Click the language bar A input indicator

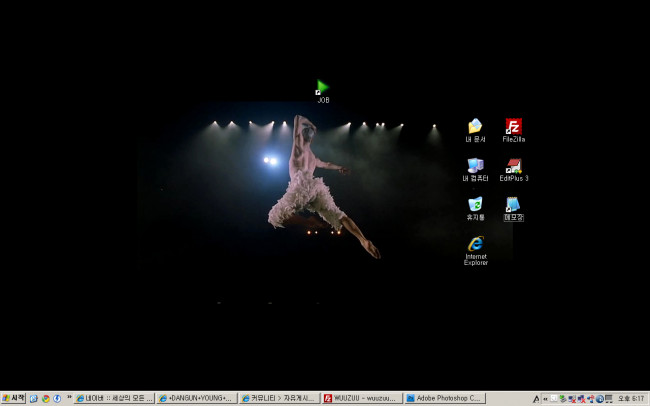point(537,398)
